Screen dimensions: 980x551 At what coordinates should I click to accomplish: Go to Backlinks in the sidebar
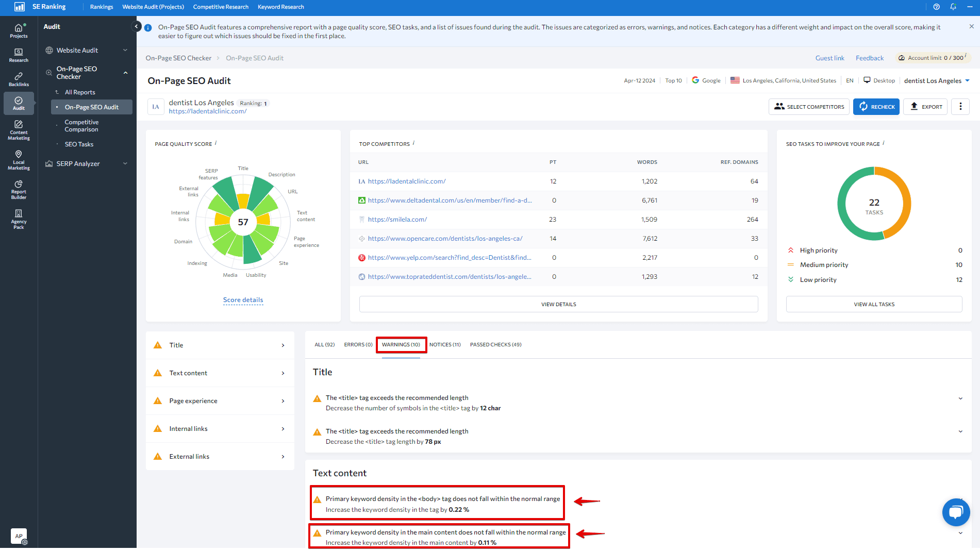[19, 79]
